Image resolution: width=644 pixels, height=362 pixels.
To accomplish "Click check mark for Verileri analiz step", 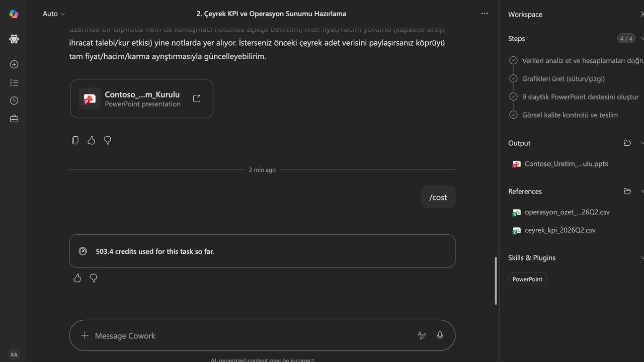I will point(513,60).
